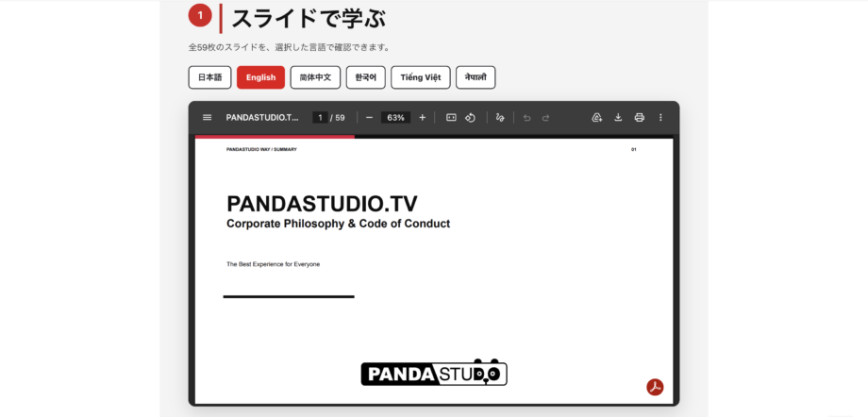Click the undo arrow icon

[x=526, y=117]
